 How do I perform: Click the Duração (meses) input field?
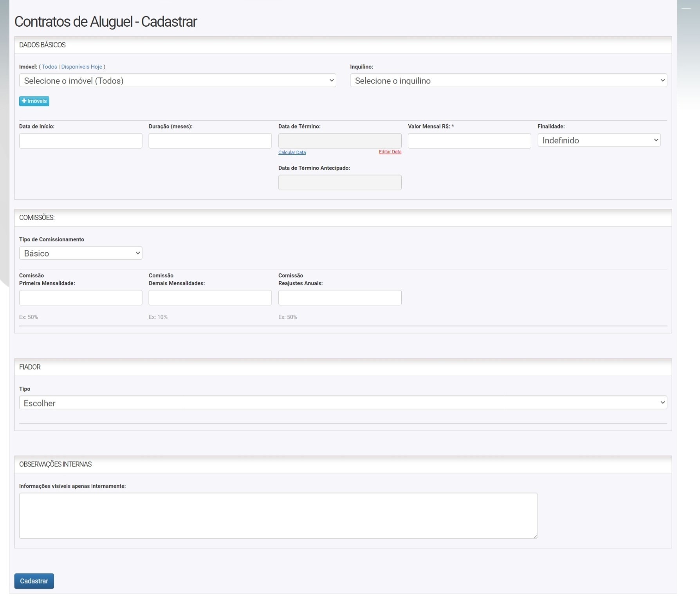pyautogui.click(x=210, y=141)
